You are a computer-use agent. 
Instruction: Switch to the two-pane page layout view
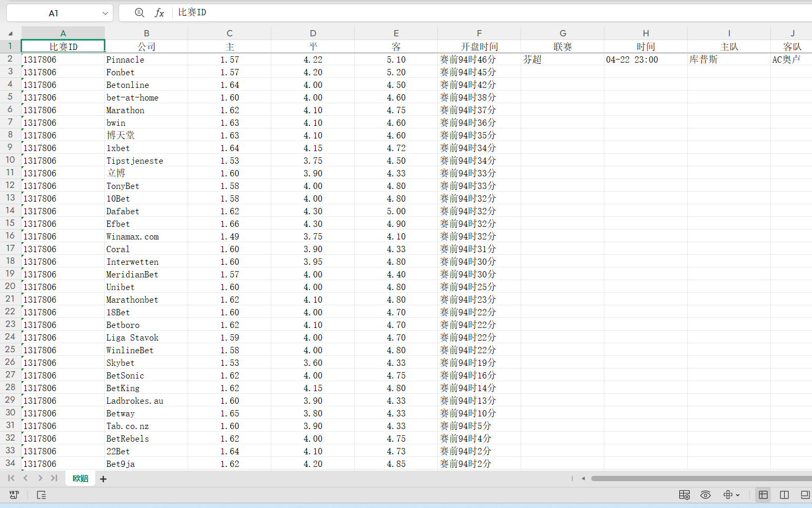pos(784,495)
